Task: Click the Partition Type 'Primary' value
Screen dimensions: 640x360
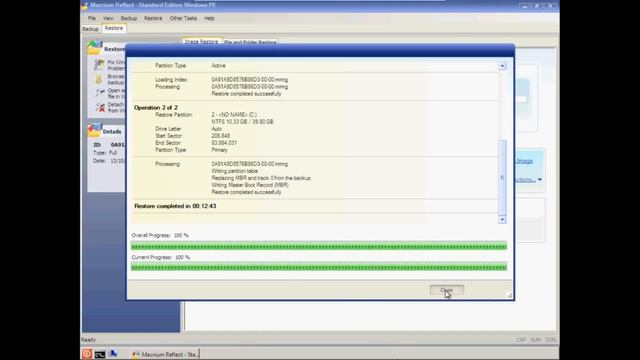Action: pyautogui.click(x=219, y=150)
